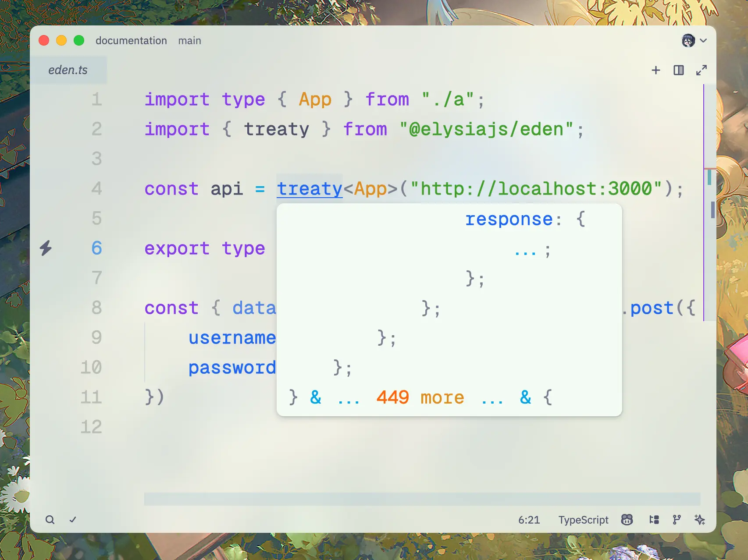Open the AI sparkles assistant icon
748x560 pixels.
tap(700, 520)
